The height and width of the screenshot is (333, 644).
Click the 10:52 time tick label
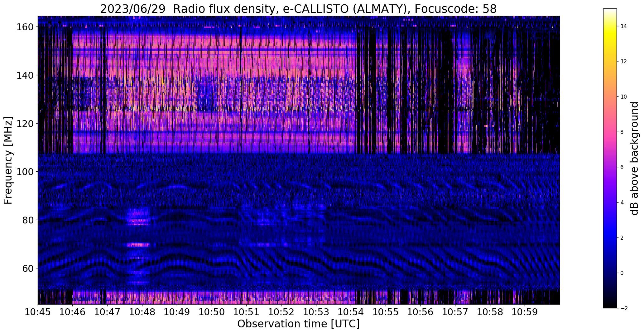pos(281,312)
